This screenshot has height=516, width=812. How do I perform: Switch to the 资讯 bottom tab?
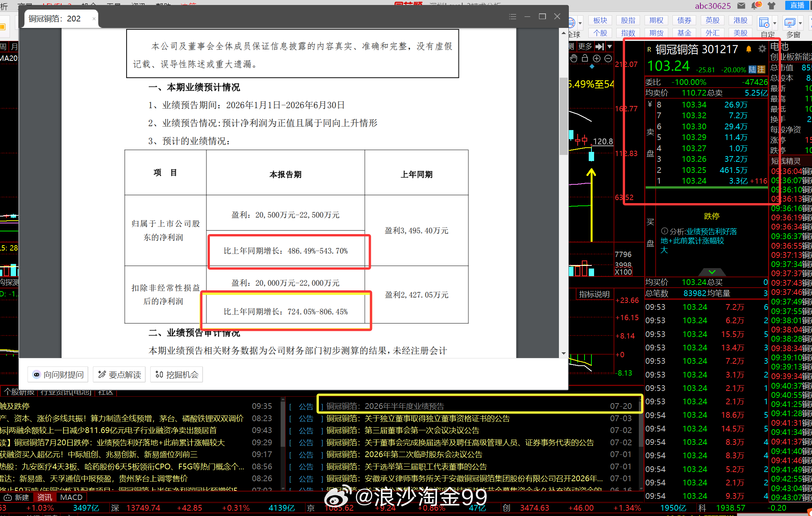tap(45, 497)
